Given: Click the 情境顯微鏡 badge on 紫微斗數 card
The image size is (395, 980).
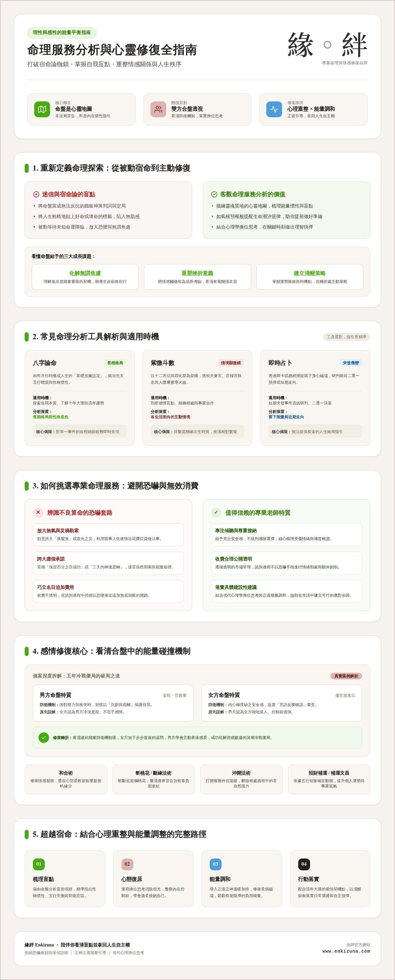Looking at the screenshot, I should pyautogui.click(x=231, y=363).
